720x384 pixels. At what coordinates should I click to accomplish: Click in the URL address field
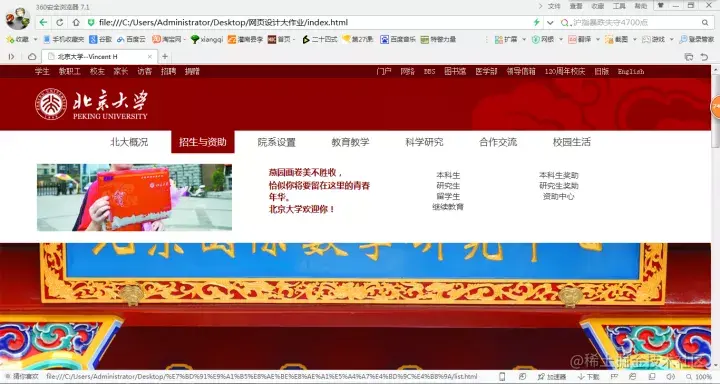click(x=312, y=22)
